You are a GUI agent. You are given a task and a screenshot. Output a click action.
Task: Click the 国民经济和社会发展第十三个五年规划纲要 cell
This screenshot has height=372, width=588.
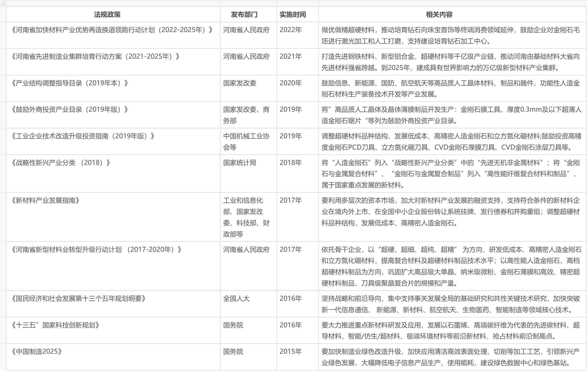coord(113,304)
